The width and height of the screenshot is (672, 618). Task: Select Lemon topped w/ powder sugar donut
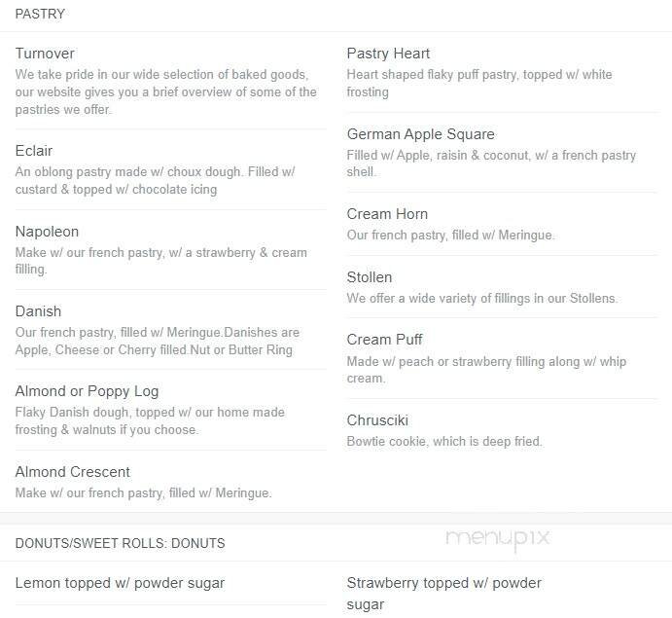pos(120,583)
